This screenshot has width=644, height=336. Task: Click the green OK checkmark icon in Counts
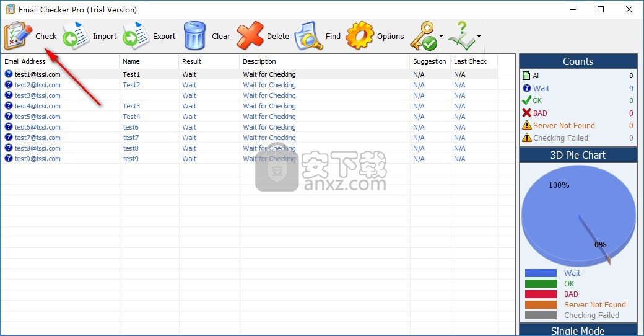(526, 100)
